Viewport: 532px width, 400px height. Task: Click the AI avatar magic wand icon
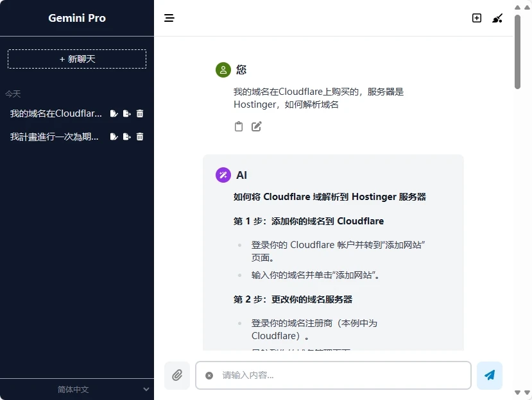(x=223, y=175)
